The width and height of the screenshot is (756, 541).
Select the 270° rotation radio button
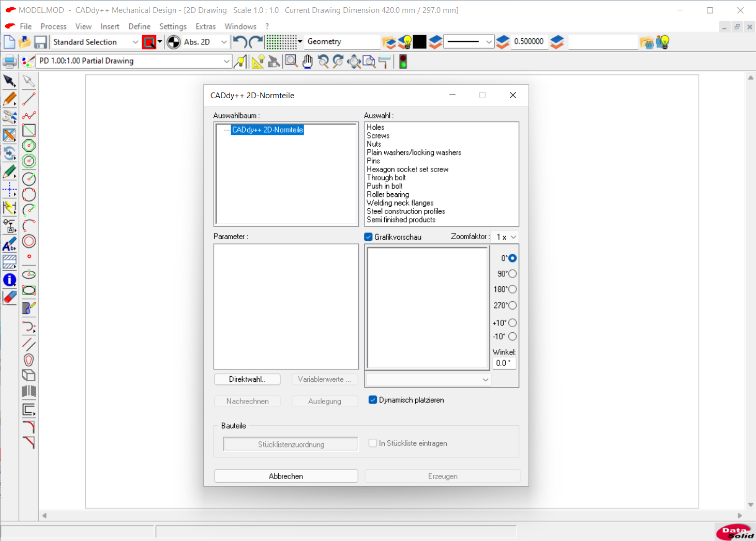[512, 305]
